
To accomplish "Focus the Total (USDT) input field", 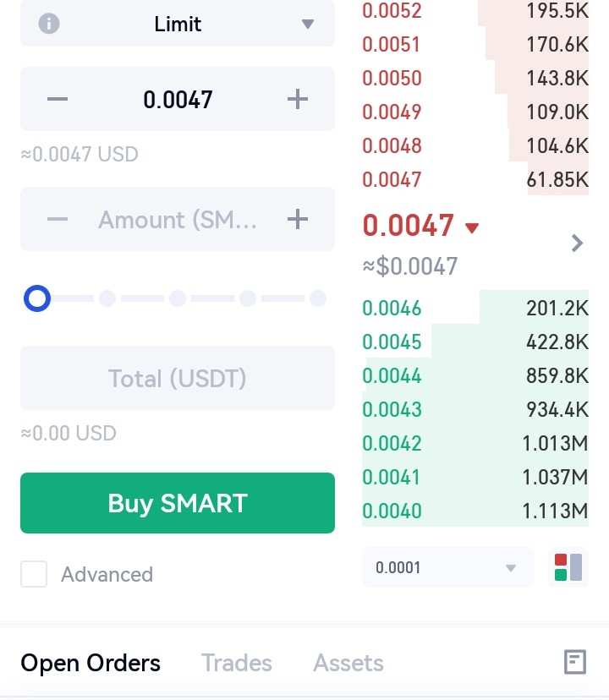I will (178, 378).
